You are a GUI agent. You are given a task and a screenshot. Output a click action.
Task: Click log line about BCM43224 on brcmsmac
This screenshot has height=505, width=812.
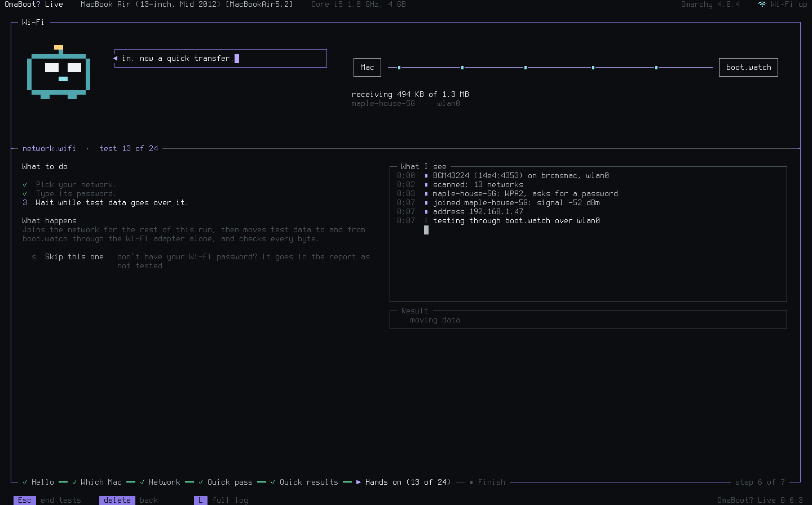[521, 176]
